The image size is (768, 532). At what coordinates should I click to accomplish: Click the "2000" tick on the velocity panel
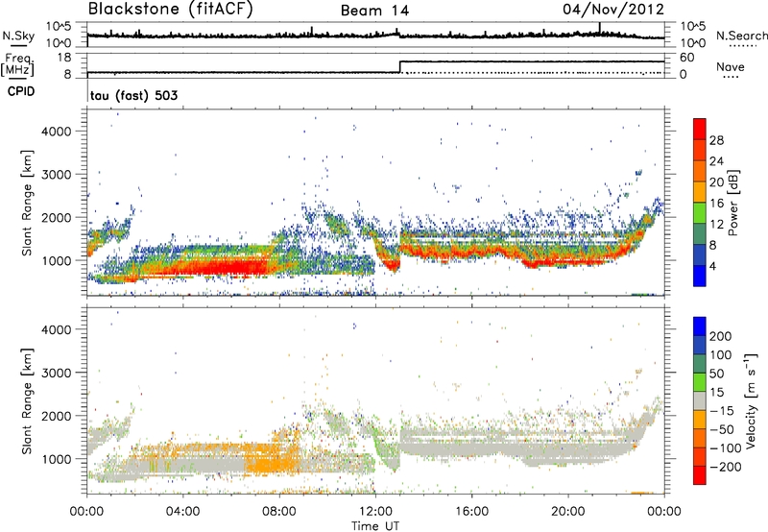[x=56, y=416]
